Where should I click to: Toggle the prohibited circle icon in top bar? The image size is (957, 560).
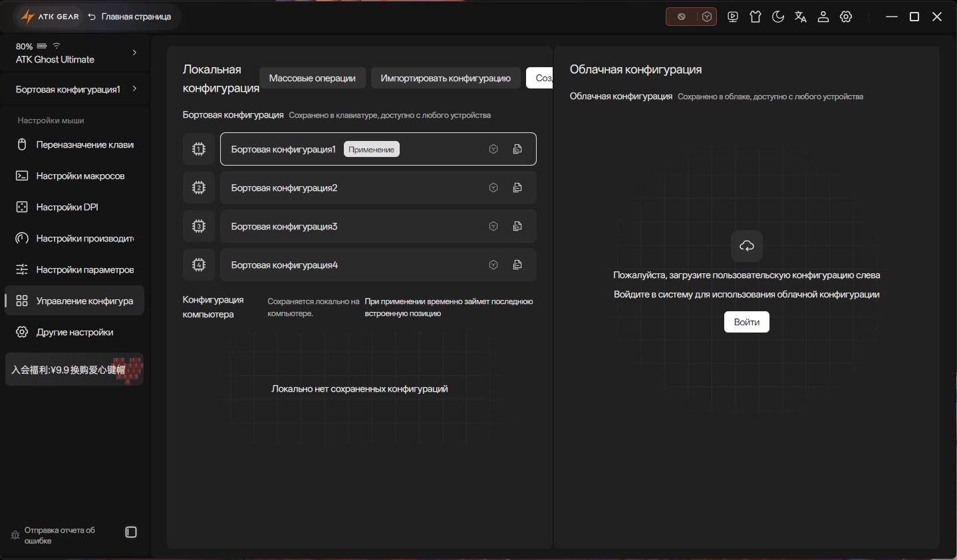pos(681,17)
